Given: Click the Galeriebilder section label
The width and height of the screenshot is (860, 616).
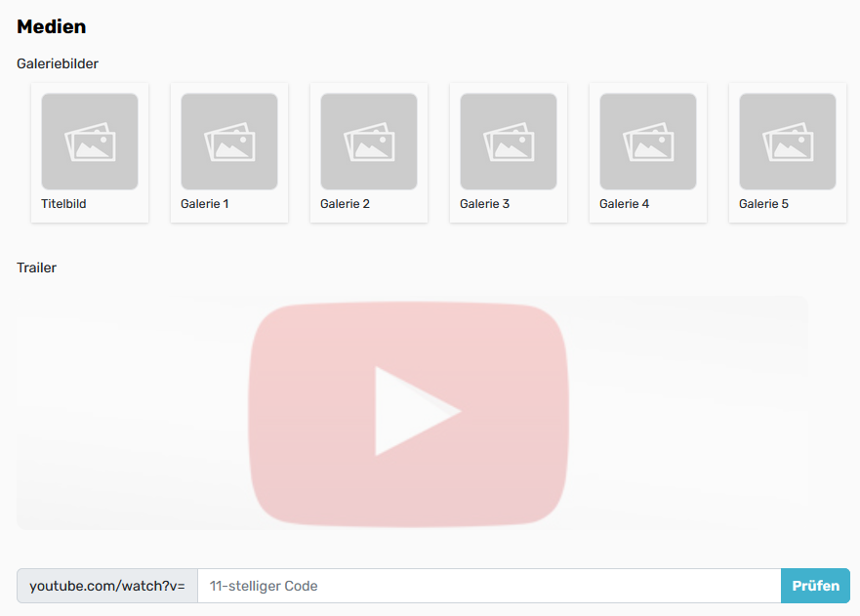Looking at the screenshot, I should pyautogui.click(x=58, y=63).
